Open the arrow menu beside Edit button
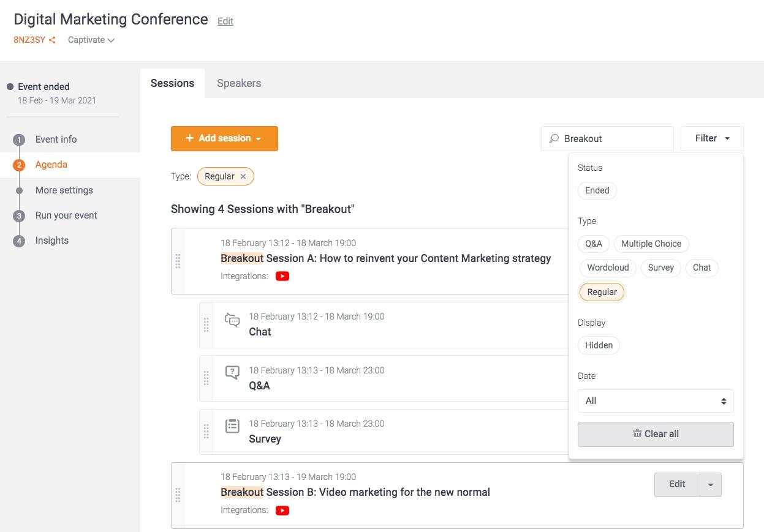Image resolution: width=764 pixels, height=532 pixels. point(711,485)
